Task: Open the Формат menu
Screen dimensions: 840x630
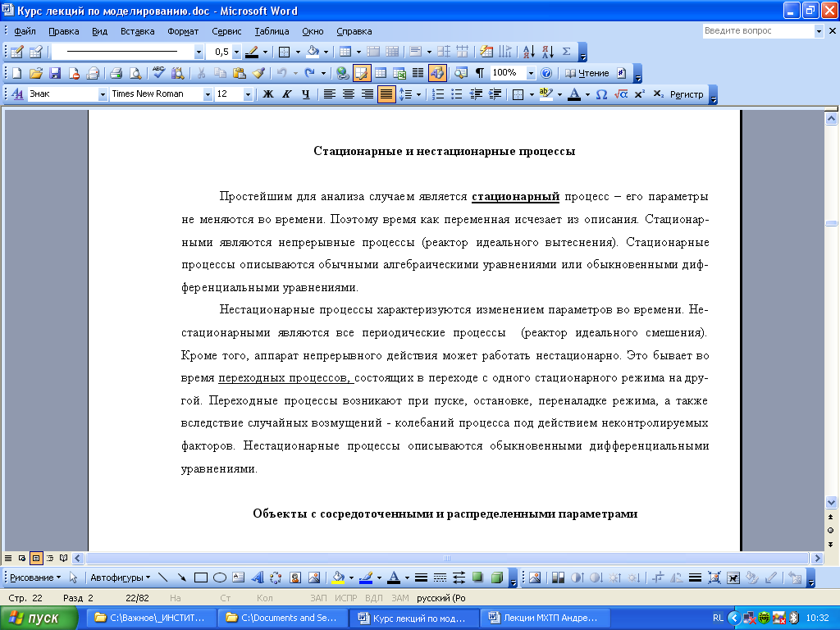Action: tap(183, 31)
